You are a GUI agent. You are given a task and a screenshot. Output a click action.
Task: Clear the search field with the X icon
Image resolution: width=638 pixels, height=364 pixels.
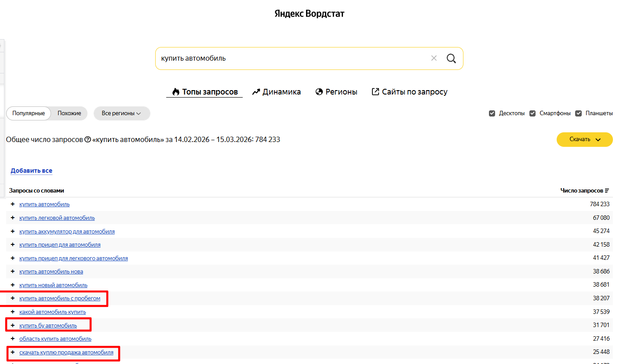(434, 58)
